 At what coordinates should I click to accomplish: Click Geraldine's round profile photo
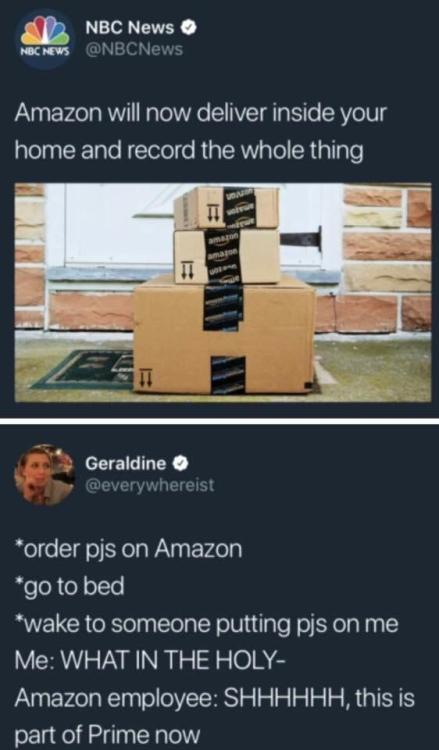point(45,474)
